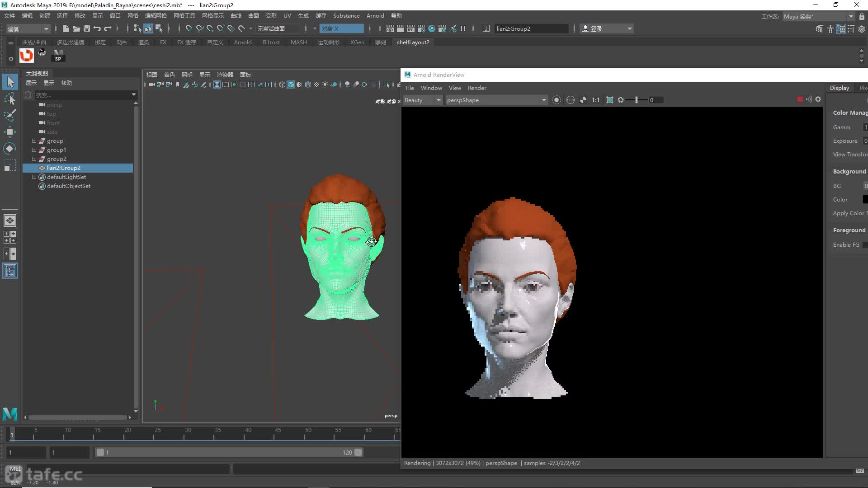Image resolution: width=868 pixels, height=488 pixels.
Task: Click crop region icon in Arnold RenderView
Action: pyautogui.click(x=610, y=100)
